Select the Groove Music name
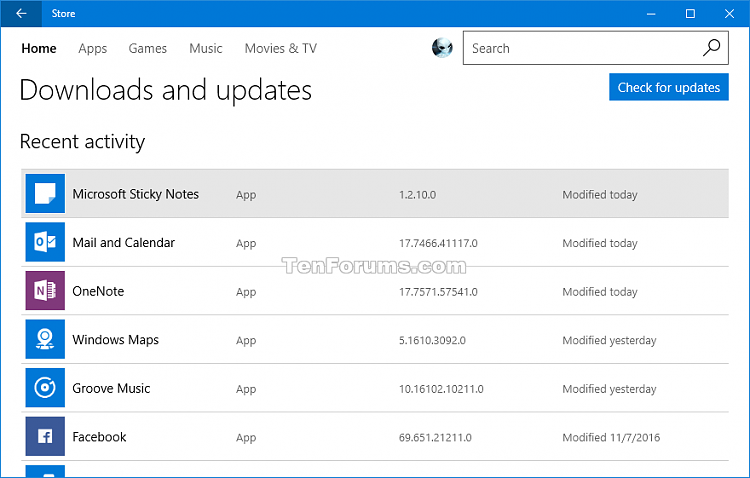The height and width of the screenshot is (478, 750). (111, 388)
